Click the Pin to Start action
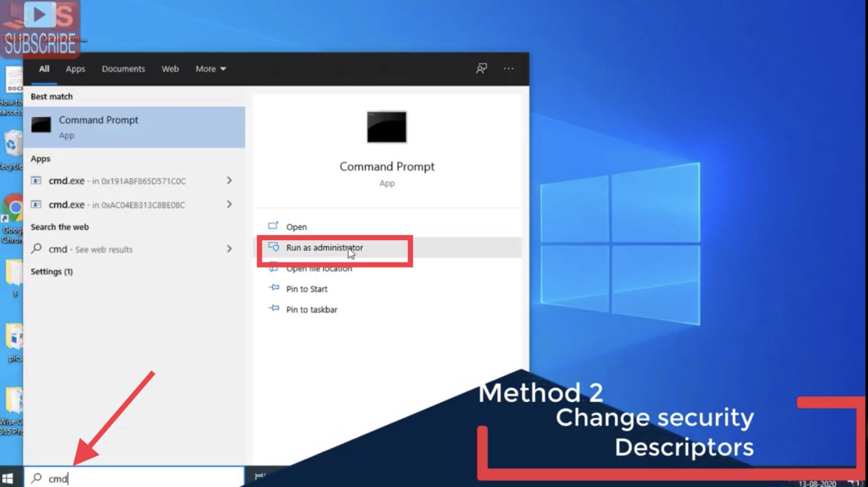The height and width of the screenshot is (487, 868). 307,289
